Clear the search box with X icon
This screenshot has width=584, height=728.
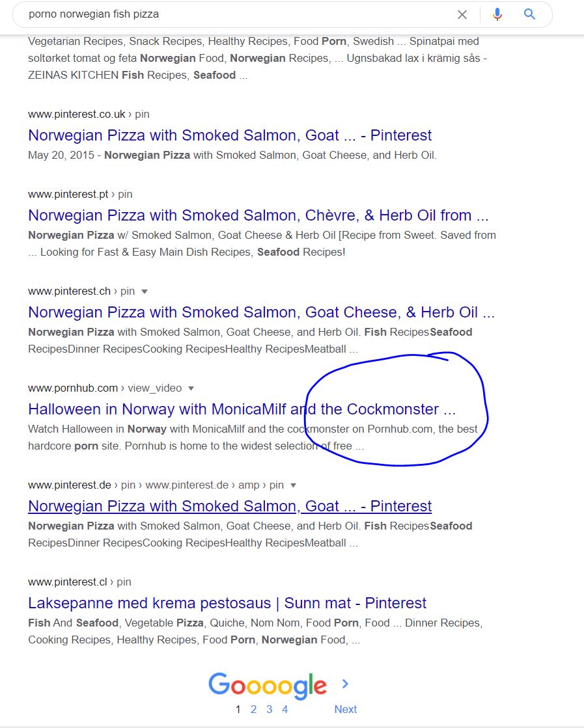(462, 14)
